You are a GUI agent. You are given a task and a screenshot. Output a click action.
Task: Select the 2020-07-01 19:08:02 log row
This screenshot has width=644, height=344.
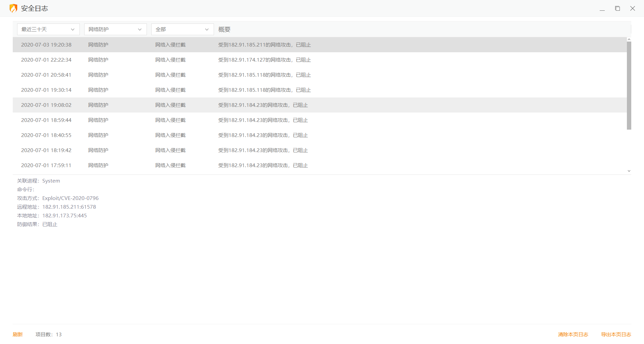pos(320,105)
